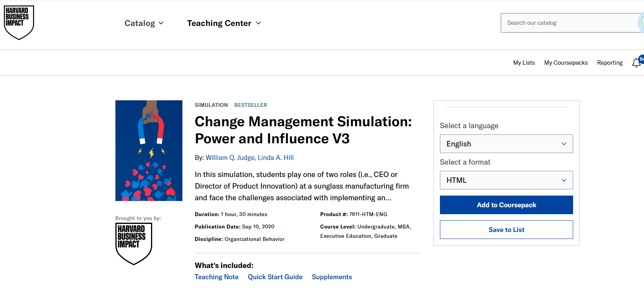Open the HTML format dropdown
Screen dimensions: 644x299
tap(506, 180)
